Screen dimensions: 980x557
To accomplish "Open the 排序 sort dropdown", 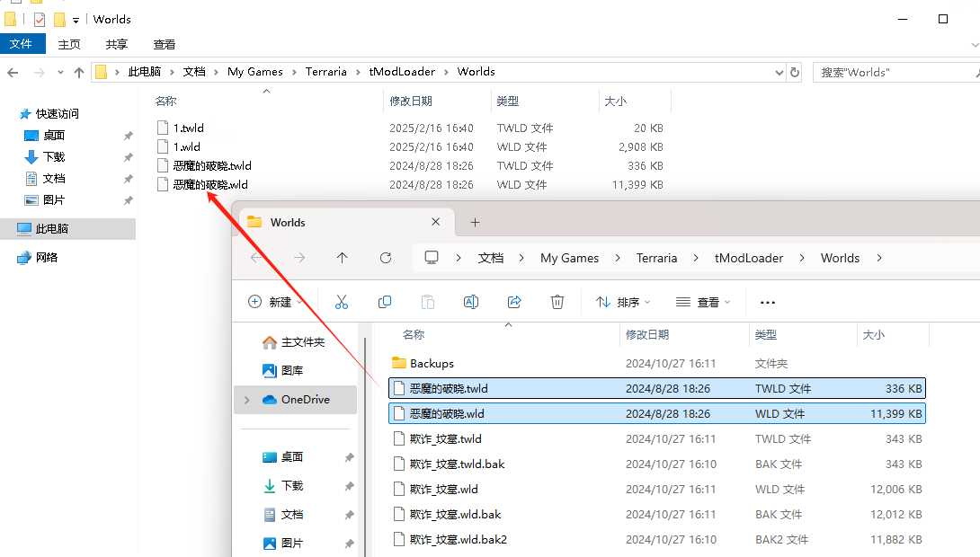I will (x=622, y=302).
